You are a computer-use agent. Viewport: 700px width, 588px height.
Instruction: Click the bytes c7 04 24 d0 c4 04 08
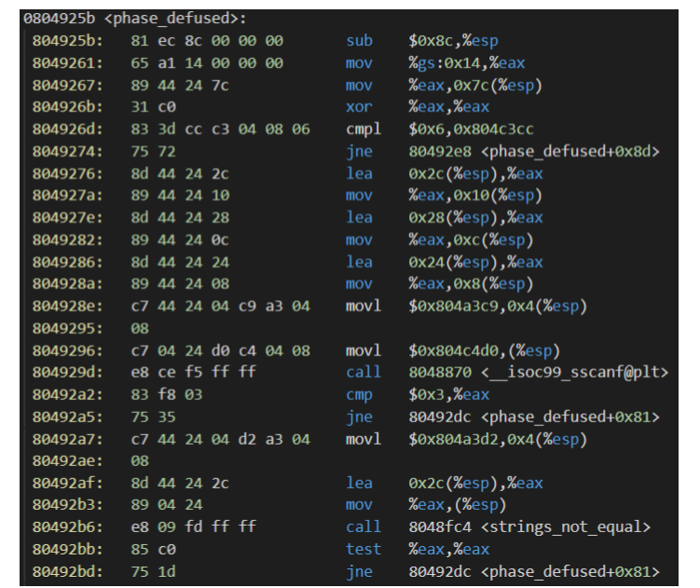(220, 350)
